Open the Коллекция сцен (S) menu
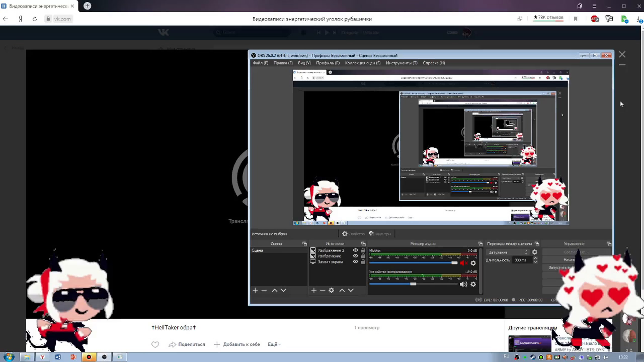Screen dimensions: 644x362 coord(363,63)
